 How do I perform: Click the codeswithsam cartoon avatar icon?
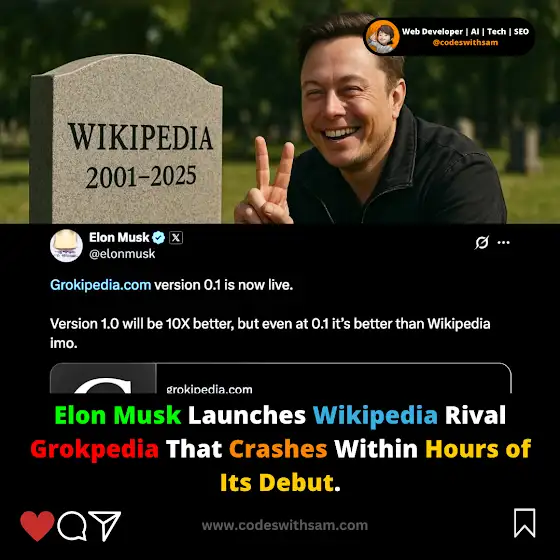(x=382, y=37)
